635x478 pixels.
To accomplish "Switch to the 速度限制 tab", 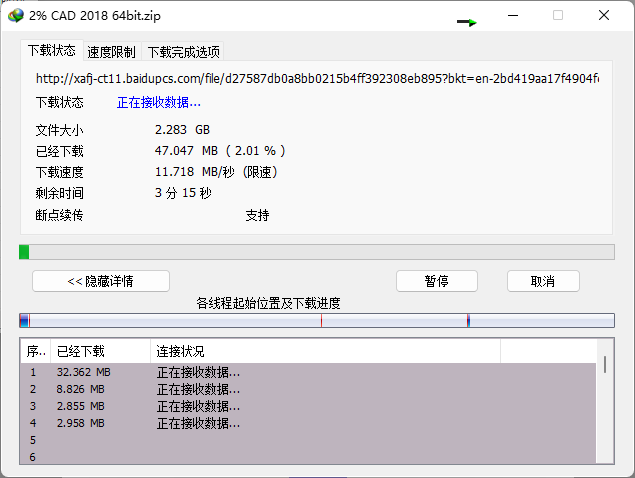I will tap(111, 52).
